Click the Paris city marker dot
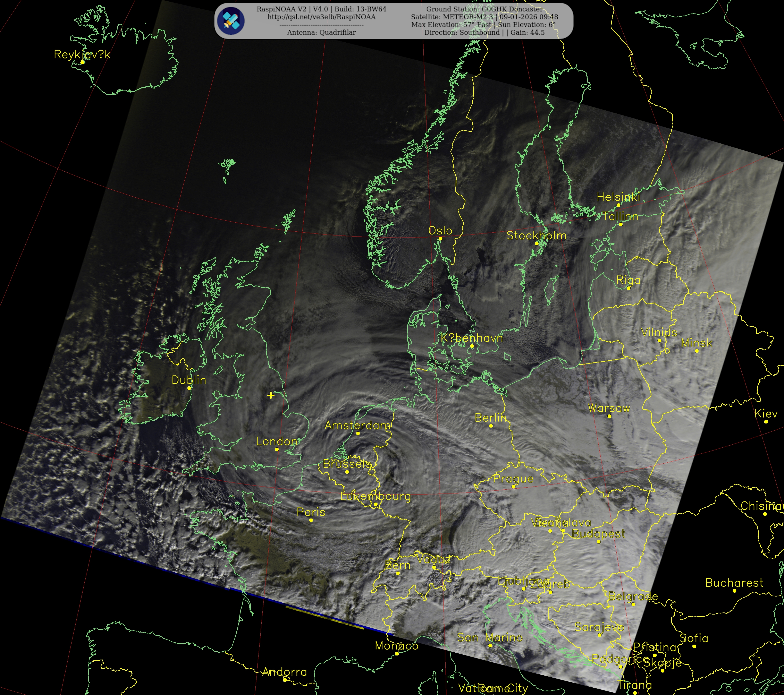Image resolution: width=784 pixels, height=695 pixels. 311,520
